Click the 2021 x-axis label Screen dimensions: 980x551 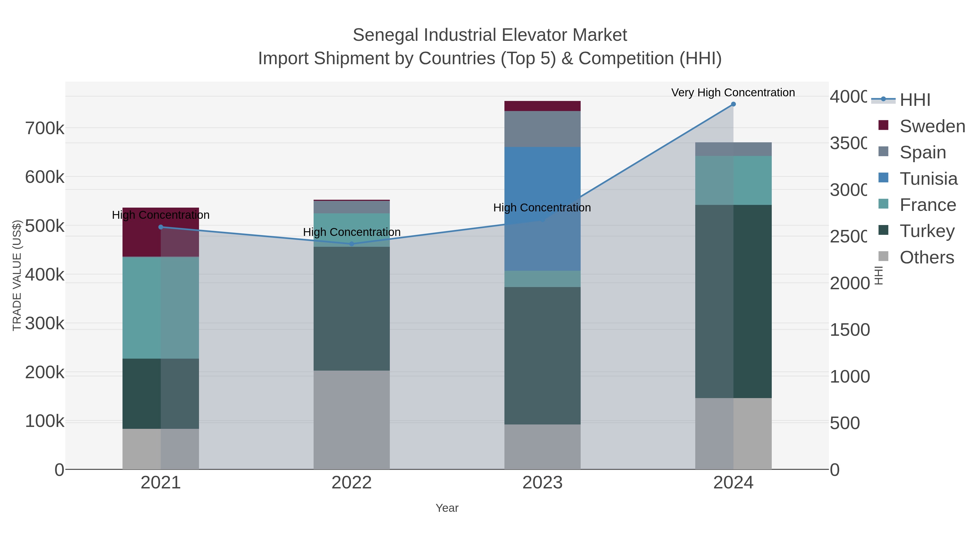pyautogui.click(x=161, y=482)
